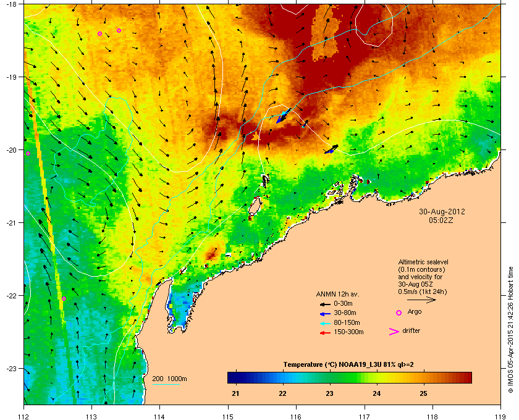Click the 0.5m/s (1kt 24h) label
Image resolution: width=519 pixels, height=420 pixels.
pos(423,292)
